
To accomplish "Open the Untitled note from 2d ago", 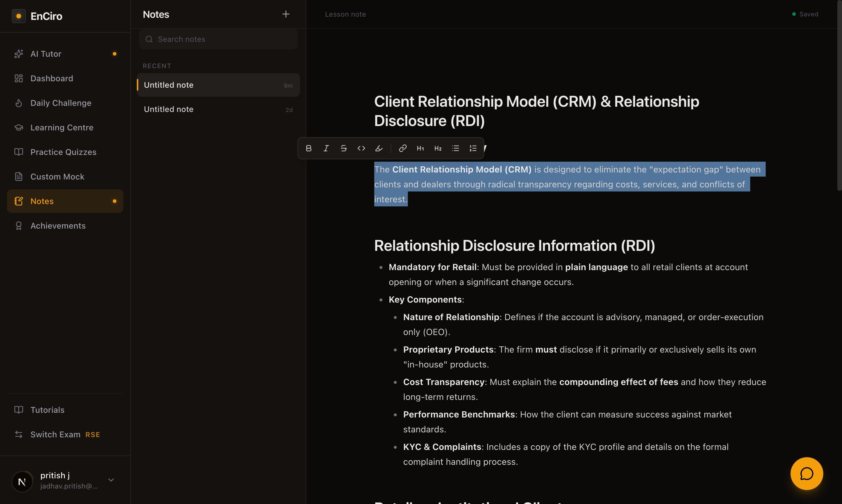I will pyautogui.click(x=218, y=109).
